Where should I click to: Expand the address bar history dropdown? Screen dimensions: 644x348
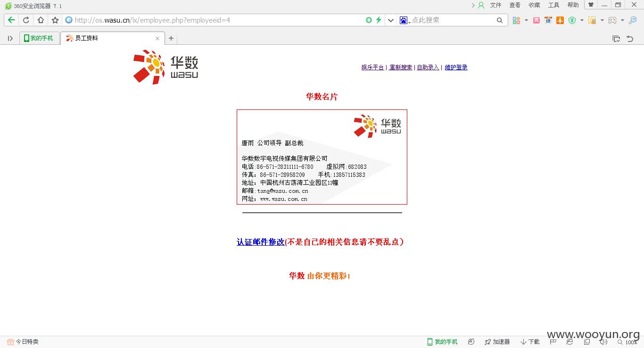[390, 20]
